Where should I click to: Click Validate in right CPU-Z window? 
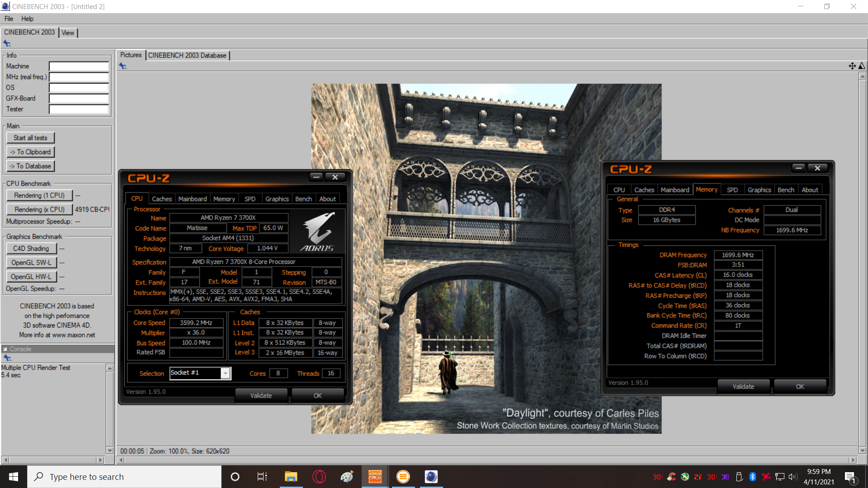click(743, 386)
